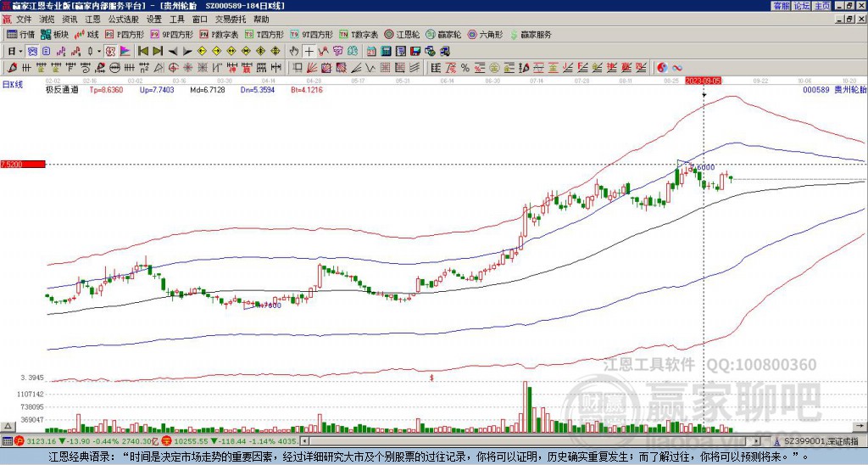Open the T四方形 tool
Viewport: 868px width, 465px height.
pyautogui.click(x=264, y=34)
